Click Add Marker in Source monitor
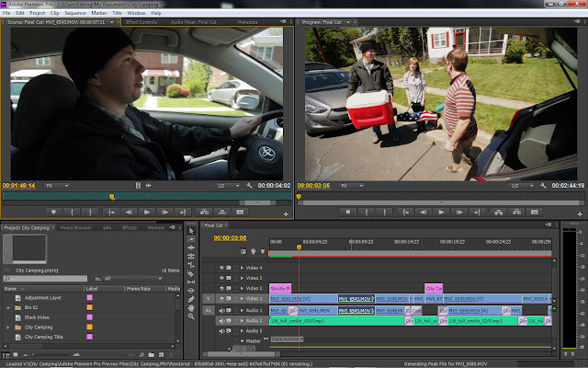Screen dimensions: 588x368 52,212
